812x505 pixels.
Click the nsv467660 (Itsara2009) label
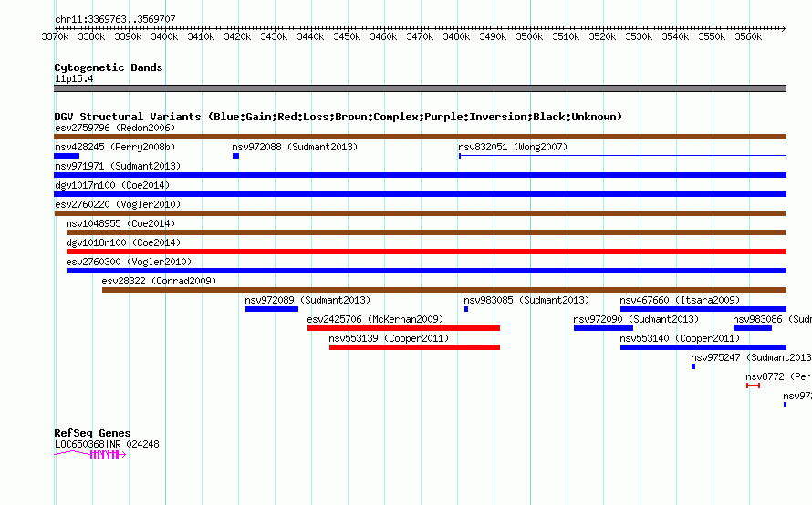click(680, 300)
